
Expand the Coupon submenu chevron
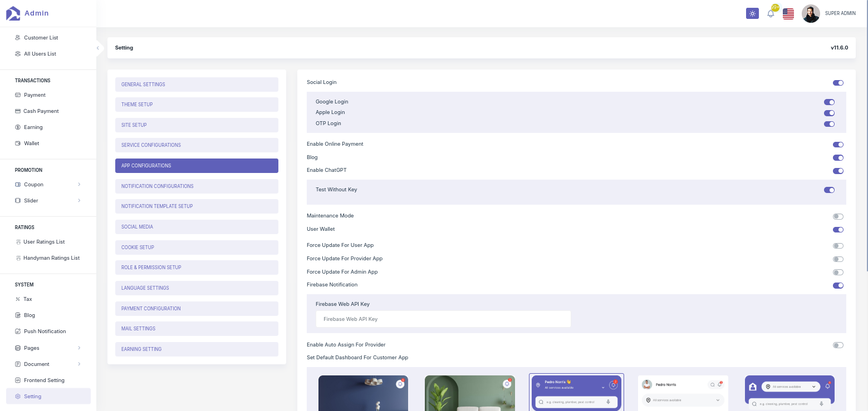(x=79, y=185)
